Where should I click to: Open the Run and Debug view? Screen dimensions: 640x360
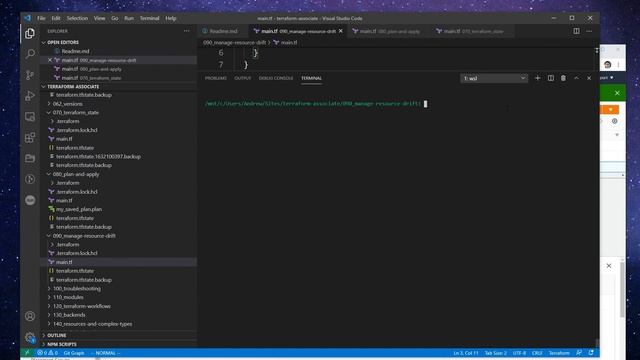pyautogui.click(x=30, y=96)
